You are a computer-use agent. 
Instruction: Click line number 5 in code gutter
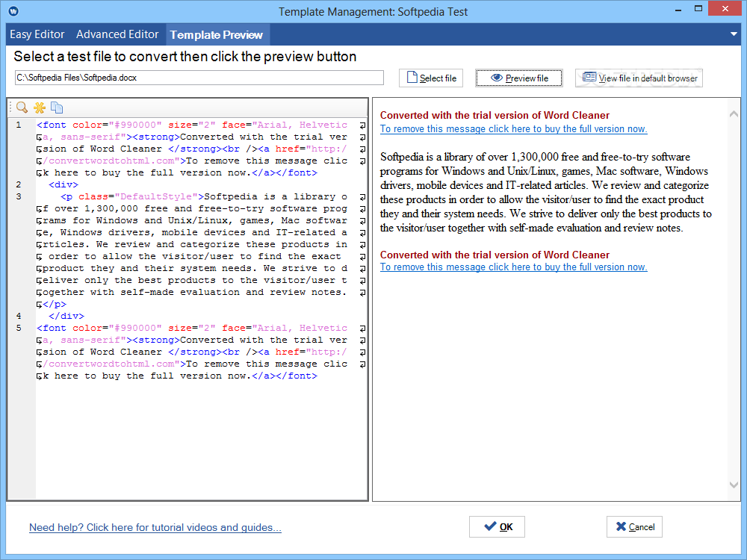pos(19,328)
